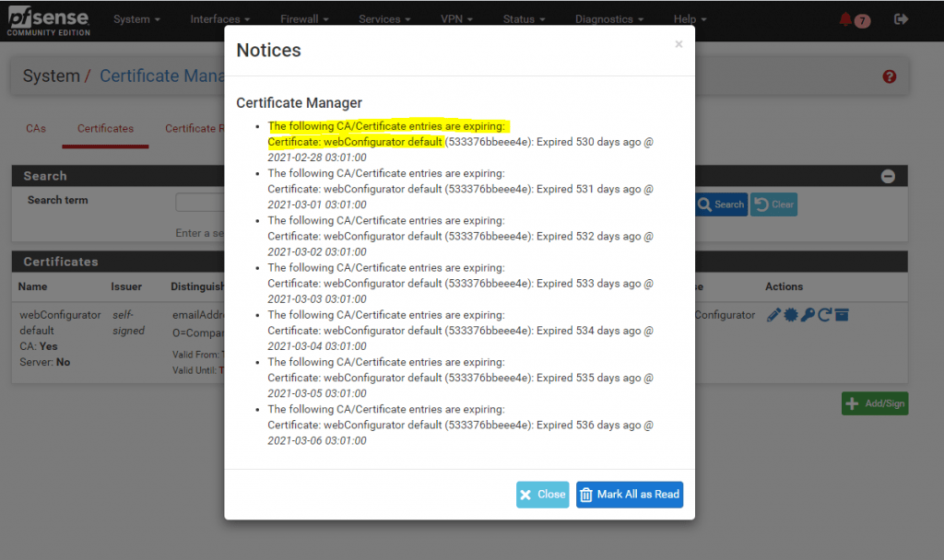This screenshot has height=560, width=944.
Task: Open the Diagnostics menu
Action: click(609, 19)
